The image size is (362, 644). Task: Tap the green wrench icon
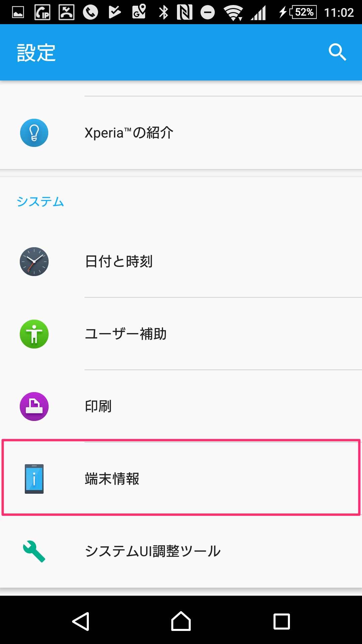point(34,551)
